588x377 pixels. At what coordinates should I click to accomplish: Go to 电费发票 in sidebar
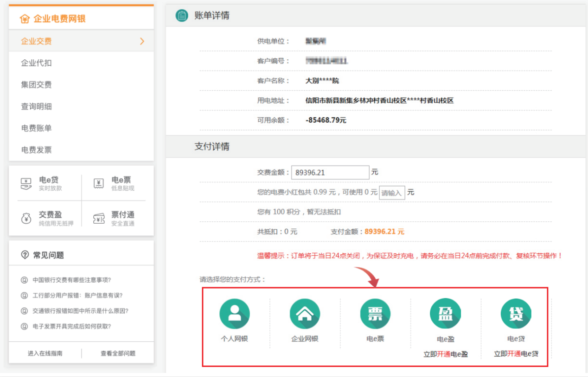36,150
